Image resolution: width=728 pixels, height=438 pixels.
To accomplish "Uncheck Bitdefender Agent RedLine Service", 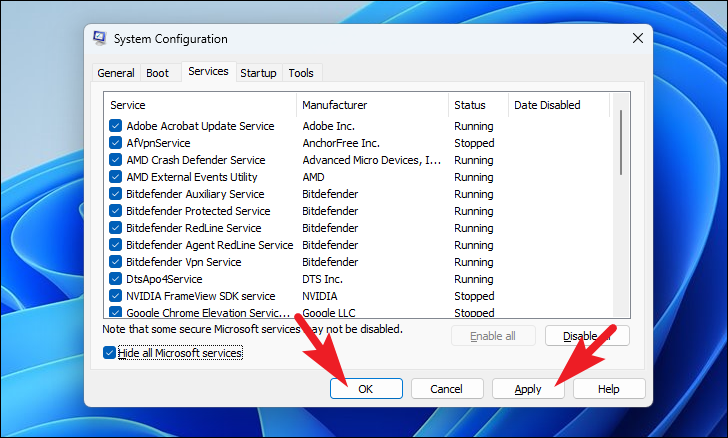I will (x=115, y=245).
